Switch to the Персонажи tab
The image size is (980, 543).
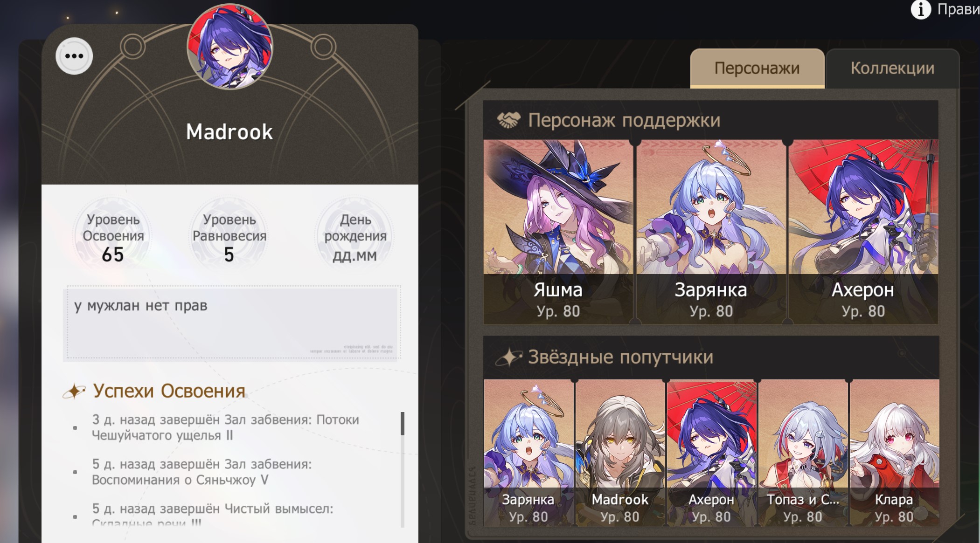(757, 69)
